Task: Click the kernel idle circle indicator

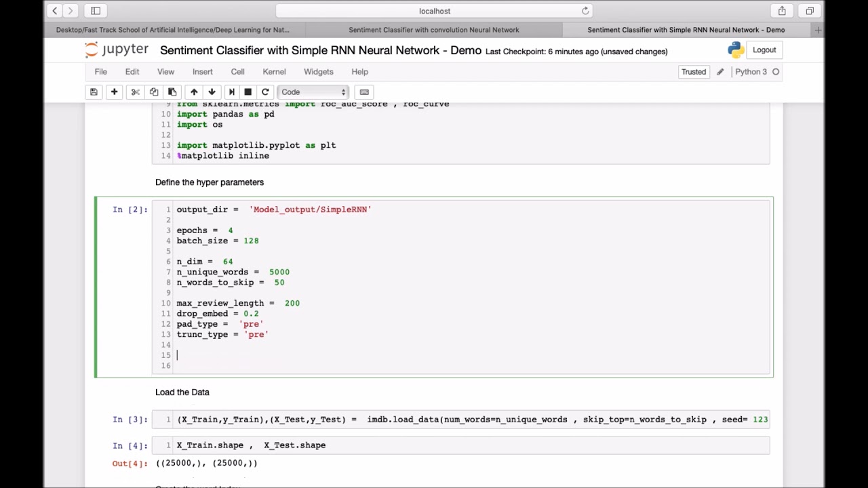Action: [x=776, y=72]
